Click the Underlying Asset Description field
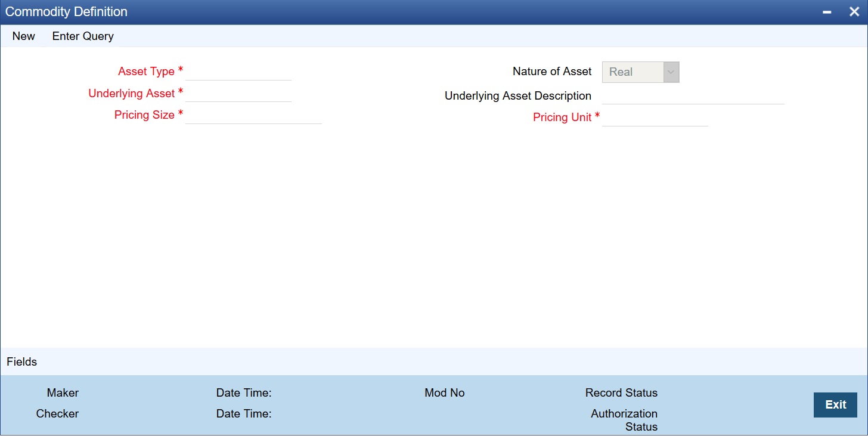Image resolution: width=868 pixels, height=436 pixels. tap(693, 97)
